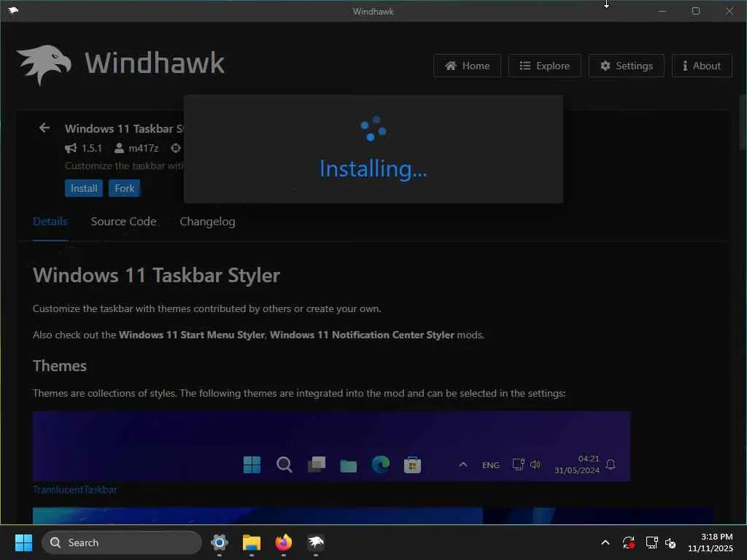Click the muted volume tray icon

pos(670,542)
